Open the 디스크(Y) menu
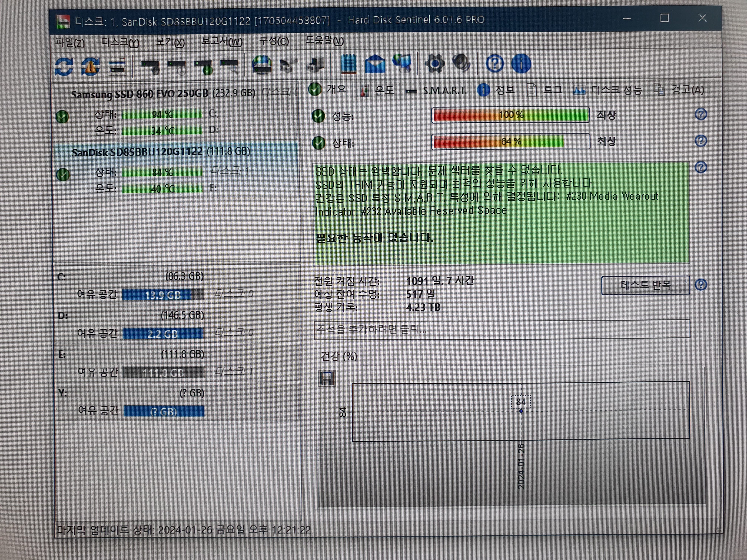The image size is (747, 560). click(120, 43)
